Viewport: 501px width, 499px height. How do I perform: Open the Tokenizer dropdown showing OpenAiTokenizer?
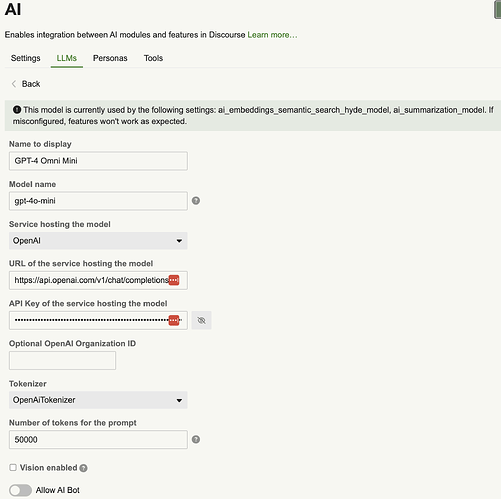[98, 400]
